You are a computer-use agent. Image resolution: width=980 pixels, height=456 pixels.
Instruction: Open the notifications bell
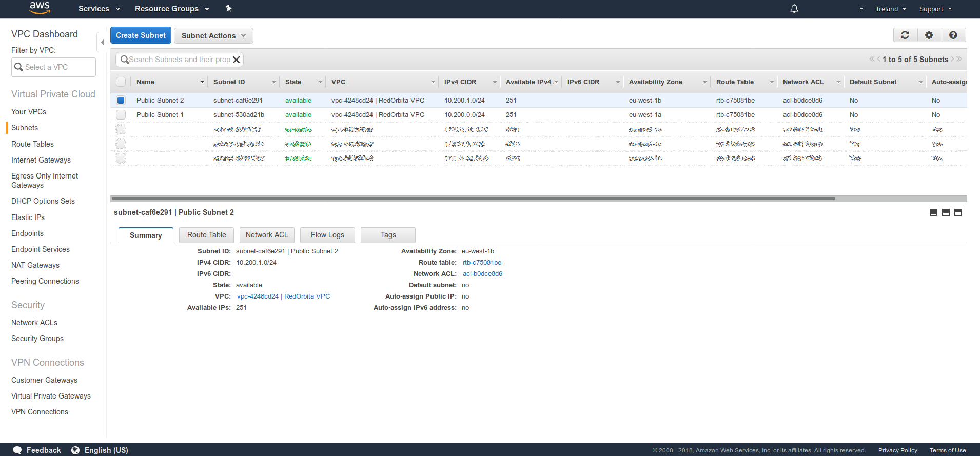pyautogui.click(x=794, y=9)
